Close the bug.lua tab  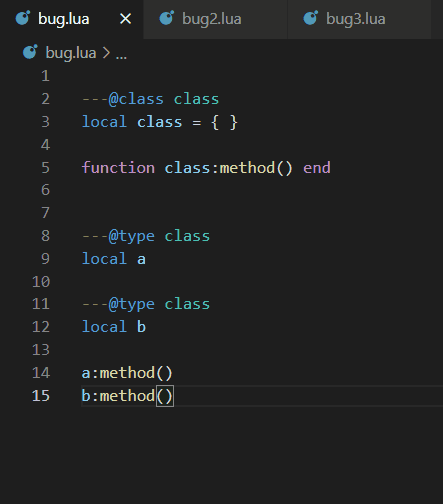[x=125, y=19]
